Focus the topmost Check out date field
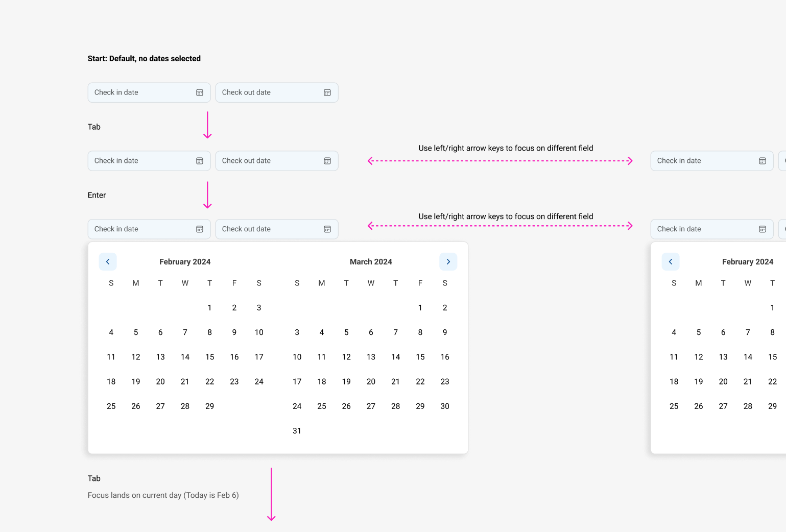This screenshot has width=786, height=532. (268, 92)
